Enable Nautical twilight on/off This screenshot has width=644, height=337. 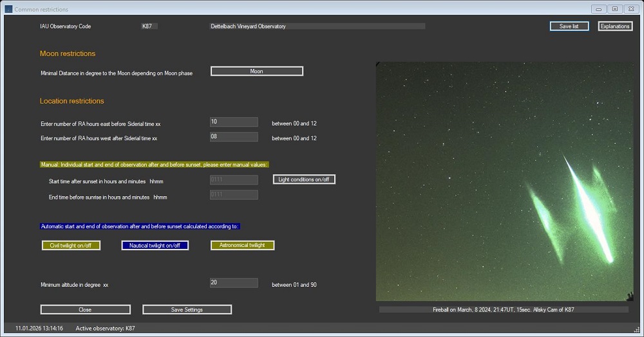click(x=155, y=245)
